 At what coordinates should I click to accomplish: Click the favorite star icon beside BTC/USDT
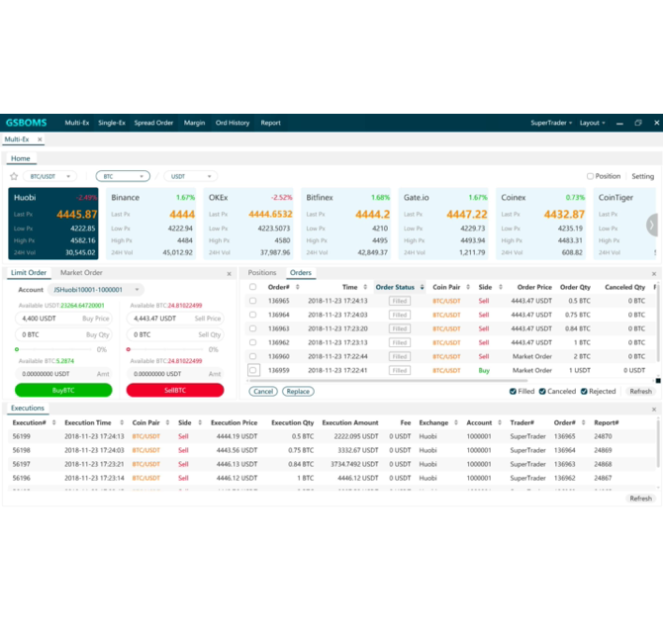coord(14,177)
